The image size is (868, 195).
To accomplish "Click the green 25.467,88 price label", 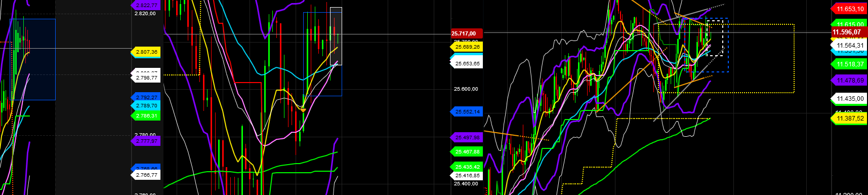I will 467,151.
